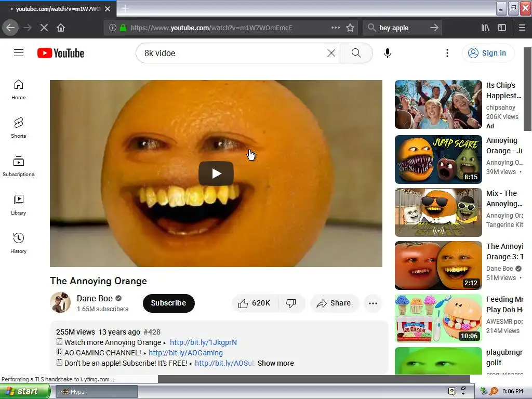Open the browser hamburger menu
Viewport: 532px width, 399px height.
point(522,28)
